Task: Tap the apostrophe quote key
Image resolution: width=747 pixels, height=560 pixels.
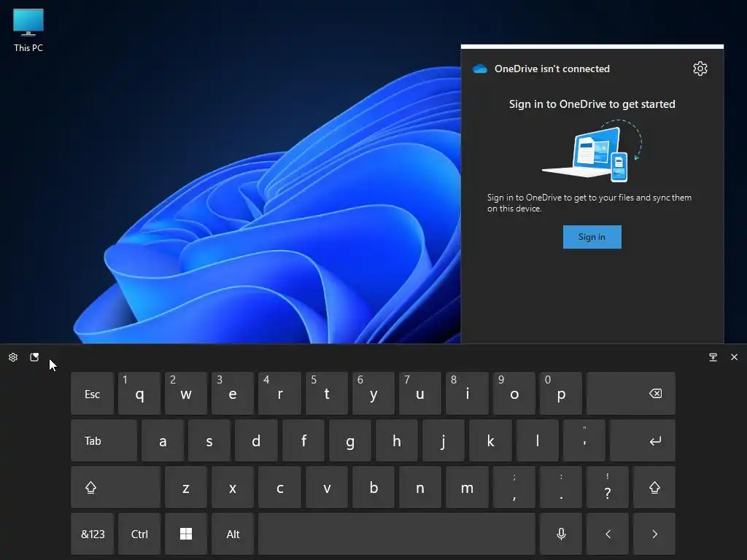Action: (x=584, y=440)
